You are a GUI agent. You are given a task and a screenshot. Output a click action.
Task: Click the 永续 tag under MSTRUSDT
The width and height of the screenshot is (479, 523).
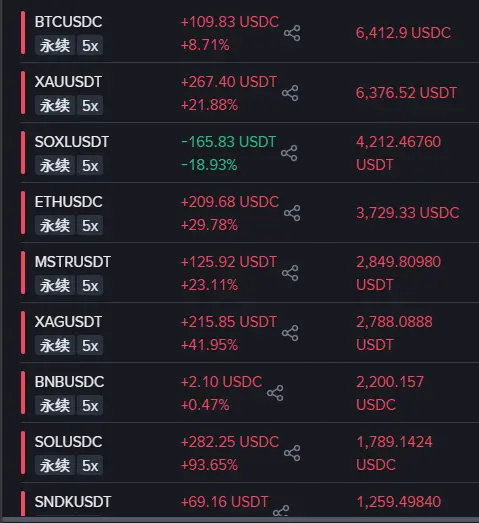click(55, 286)
